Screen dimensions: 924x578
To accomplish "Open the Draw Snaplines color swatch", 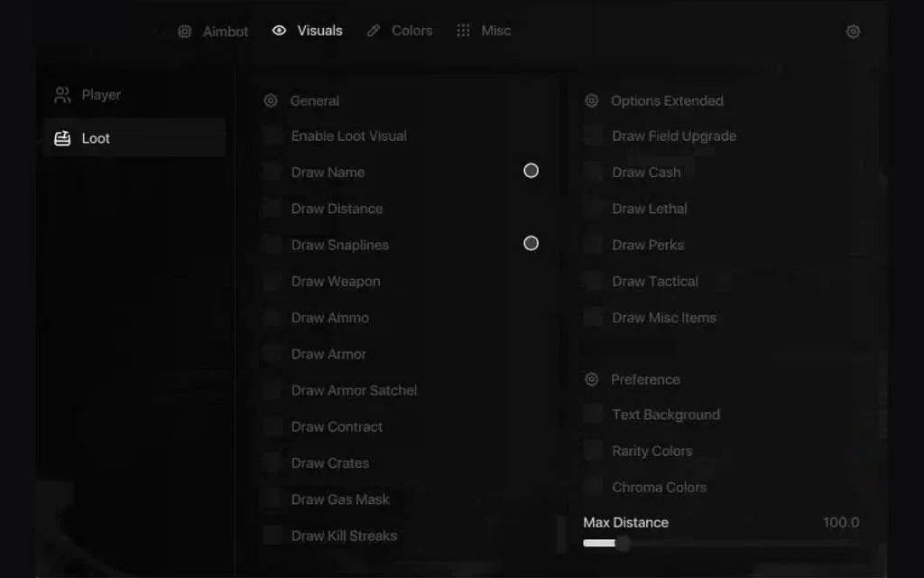I will point(531,243).
